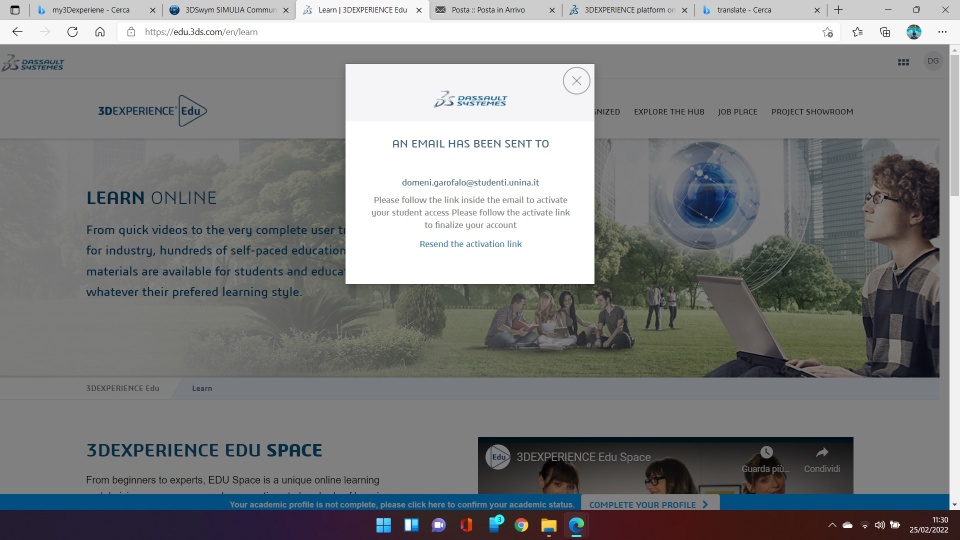This screenshot has width=960, height=540.
Task: Open a new browser tab
Action: (838, 10)
